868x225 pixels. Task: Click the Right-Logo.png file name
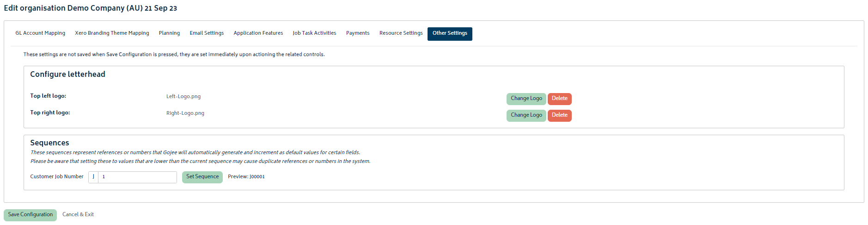pos(185,113)
